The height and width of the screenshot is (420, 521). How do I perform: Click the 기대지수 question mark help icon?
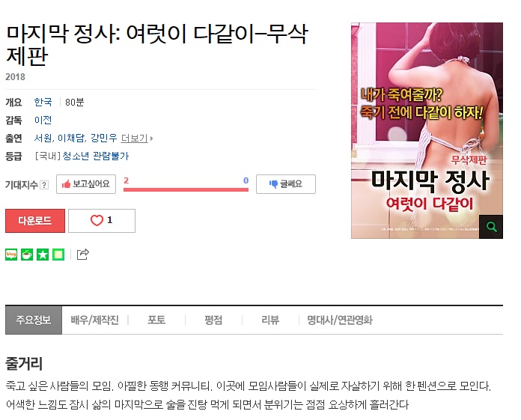(x=44, y=185)
